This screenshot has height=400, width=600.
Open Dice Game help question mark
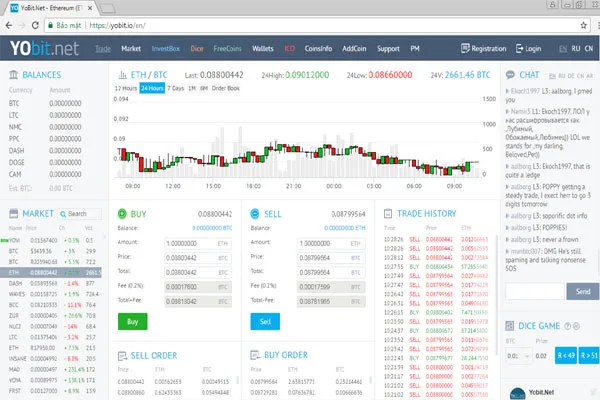coord(567,326)
